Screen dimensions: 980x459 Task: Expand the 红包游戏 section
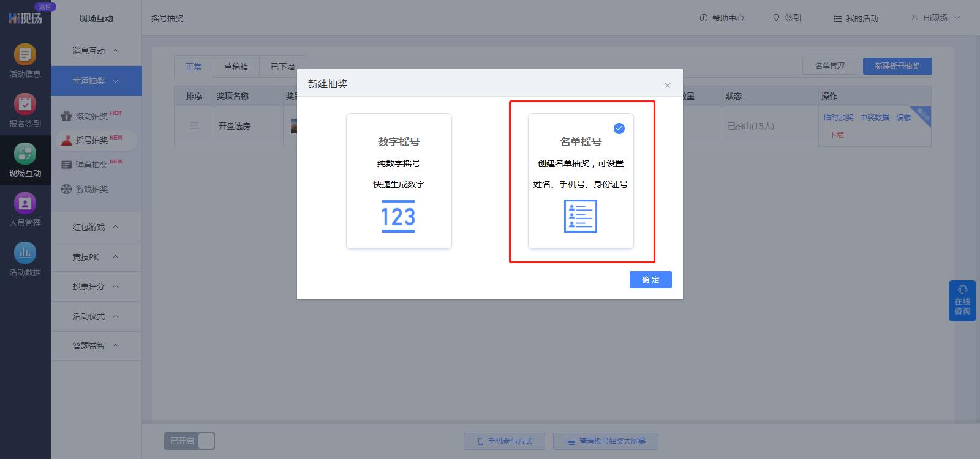[96, 227]
